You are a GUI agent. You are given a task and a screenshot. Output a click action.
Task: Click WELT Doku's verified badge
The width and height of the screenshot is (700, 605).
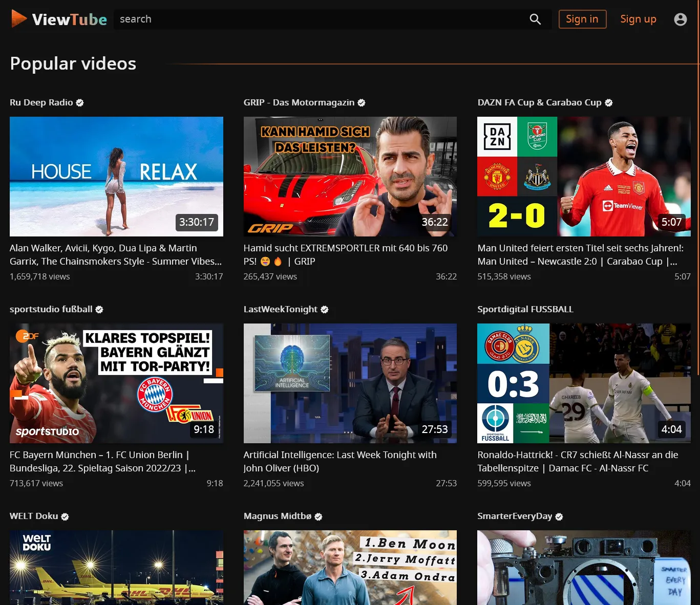point(65,516)
